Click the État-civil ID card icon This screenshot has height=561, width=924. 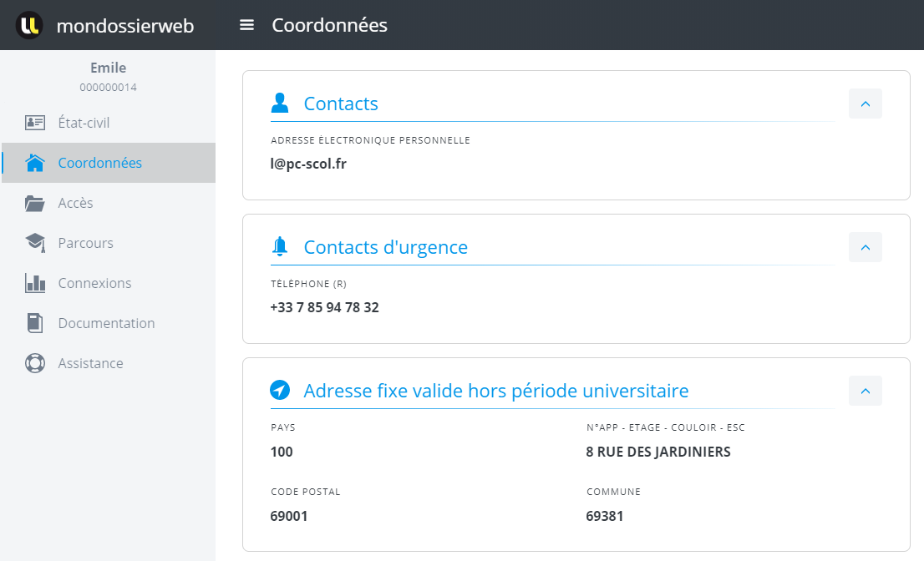(35, 123)
